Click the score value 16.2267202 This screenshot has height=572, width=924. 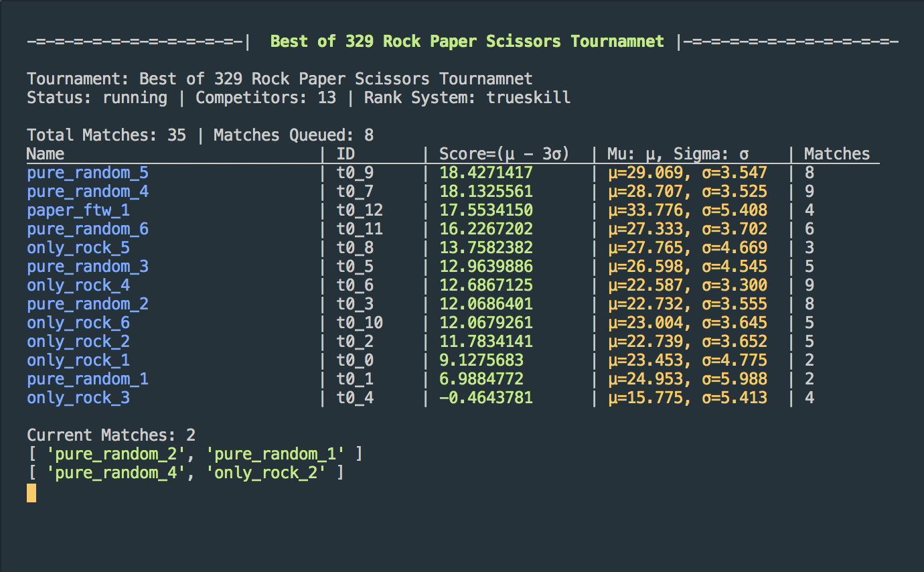(486, 229)
